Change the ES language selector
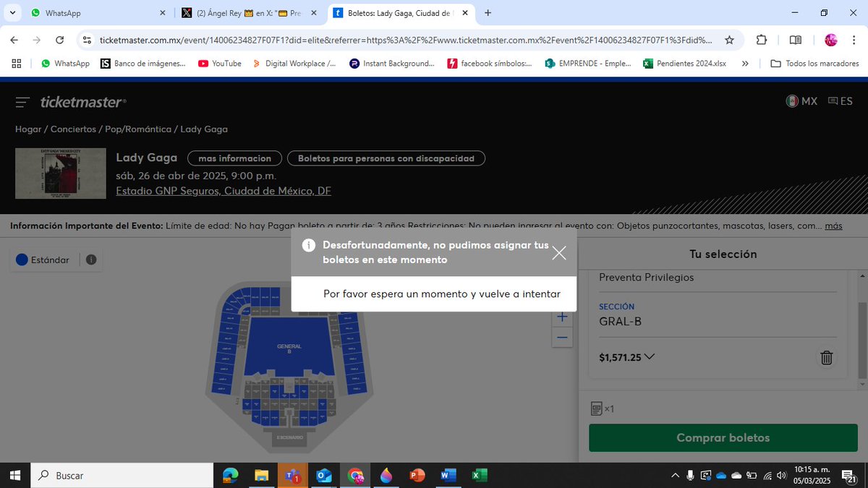The width and height of the screenshot is (868, 488). (x=841, y=101)
